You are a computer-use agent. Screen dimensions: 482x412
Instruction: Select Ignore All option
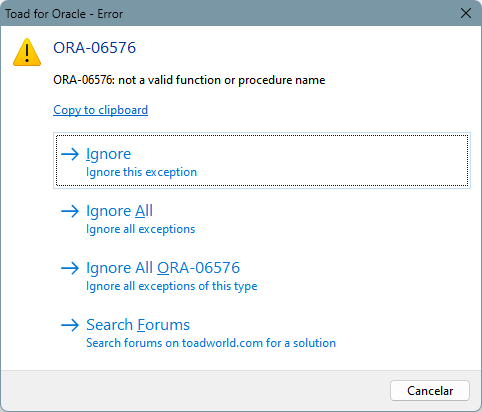pos(262,218)
